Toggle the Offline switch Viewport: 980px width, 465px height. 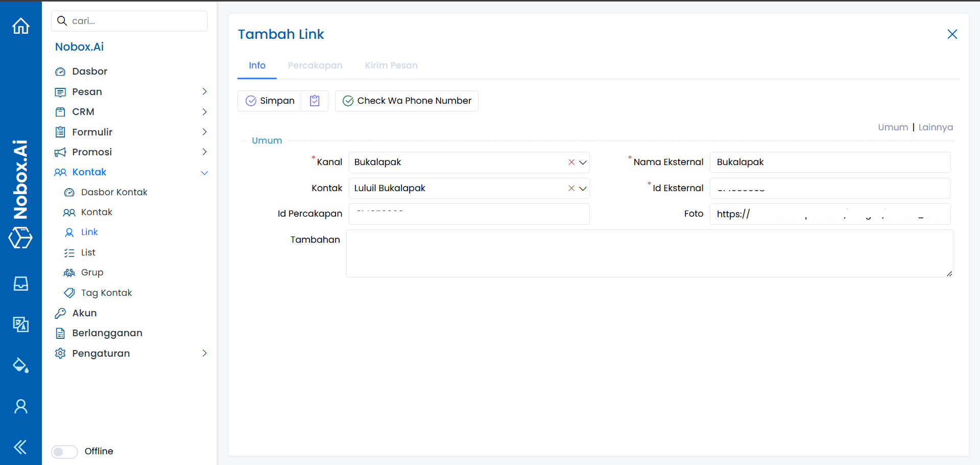click(x=64, y=452)
